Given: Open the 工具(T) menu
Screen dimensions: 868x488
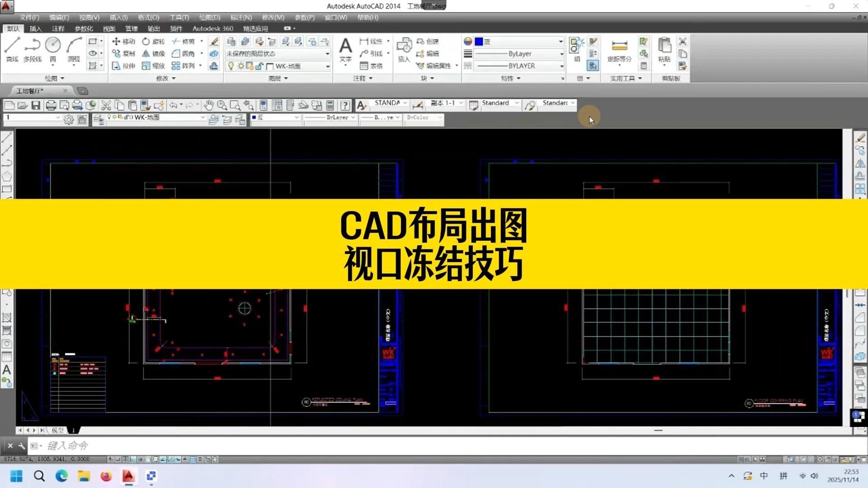Looking at the screenshot, I should [x=179, y=18].
